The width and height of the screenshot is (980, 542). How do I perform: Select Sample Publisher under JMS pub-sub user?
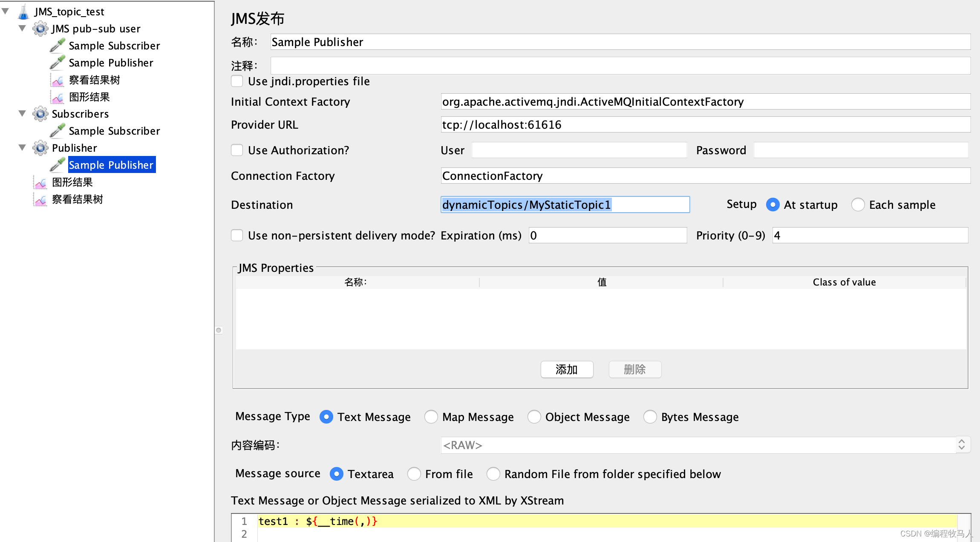111,63
